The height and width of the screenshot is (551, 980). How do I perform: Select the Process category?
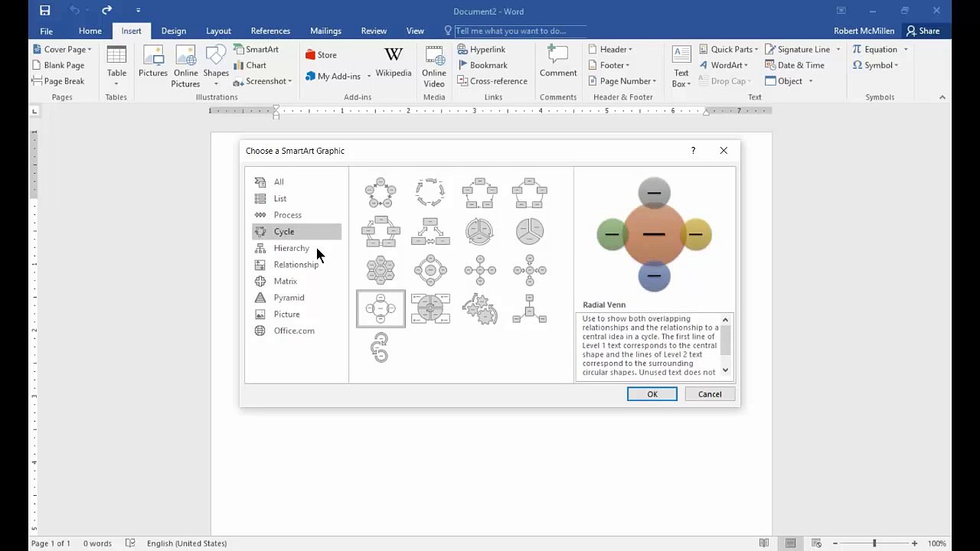point(296,215)
